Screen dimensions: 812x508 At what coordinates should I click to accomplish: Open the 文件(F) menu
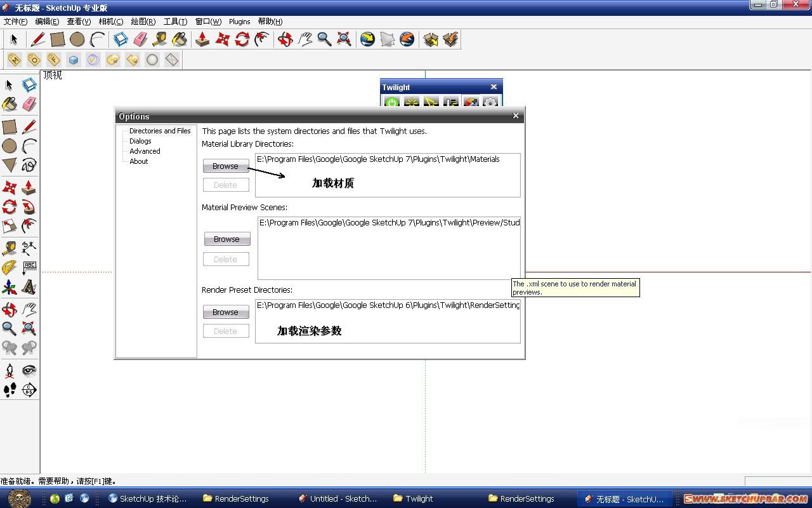coord(15,22)
